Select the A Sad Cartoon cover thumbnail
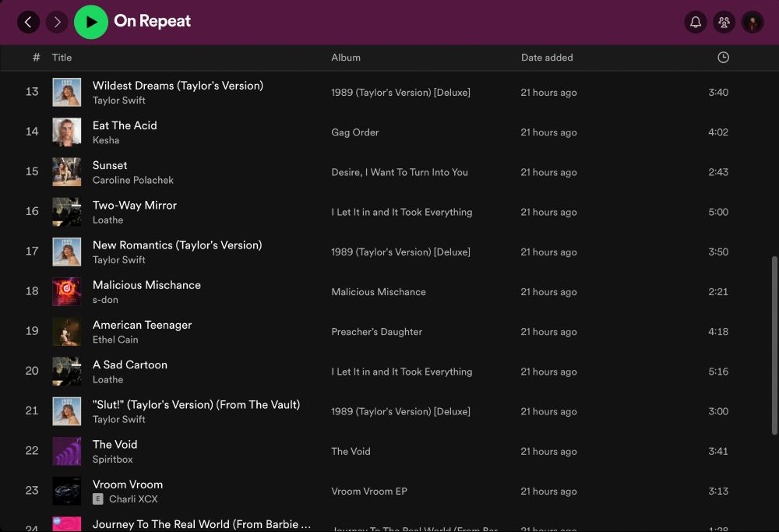 [66, 371]
